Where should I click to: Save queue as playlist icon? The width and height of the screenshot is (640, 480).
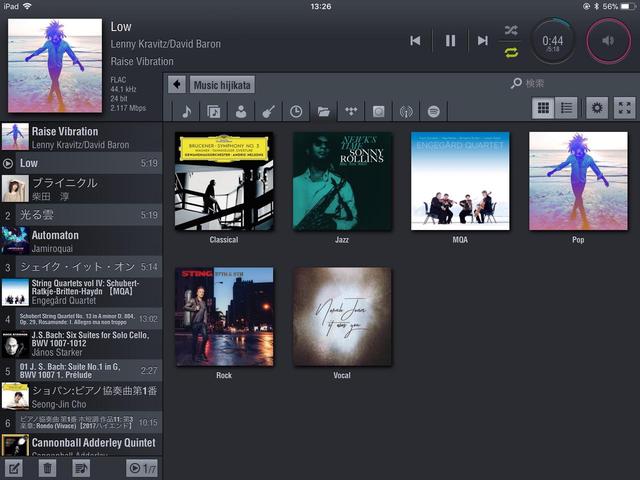click(81, 468)
